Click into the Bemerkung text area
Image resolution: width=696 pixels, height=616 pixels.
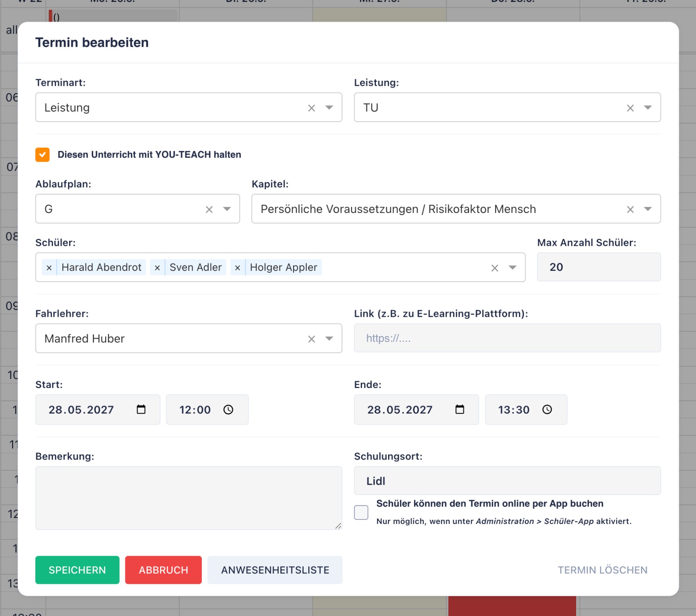[x=189, y=498]
